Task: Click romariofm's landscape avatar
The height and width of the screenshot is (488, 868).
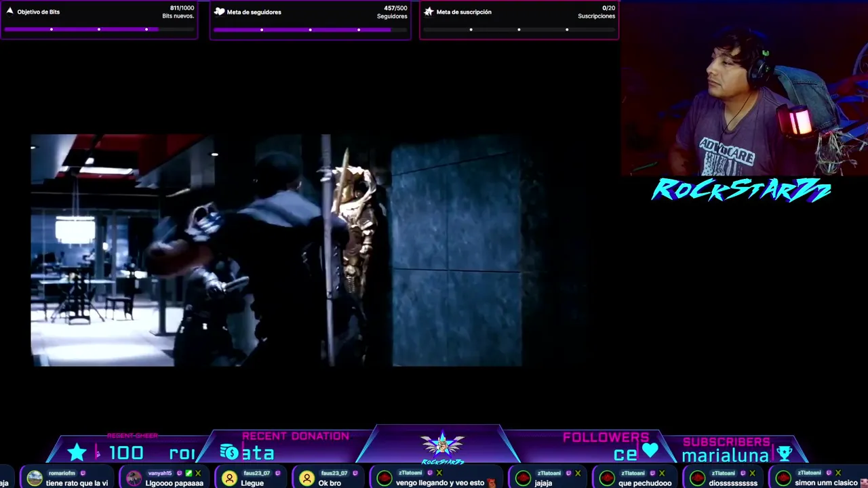Action: click(35, 479)
